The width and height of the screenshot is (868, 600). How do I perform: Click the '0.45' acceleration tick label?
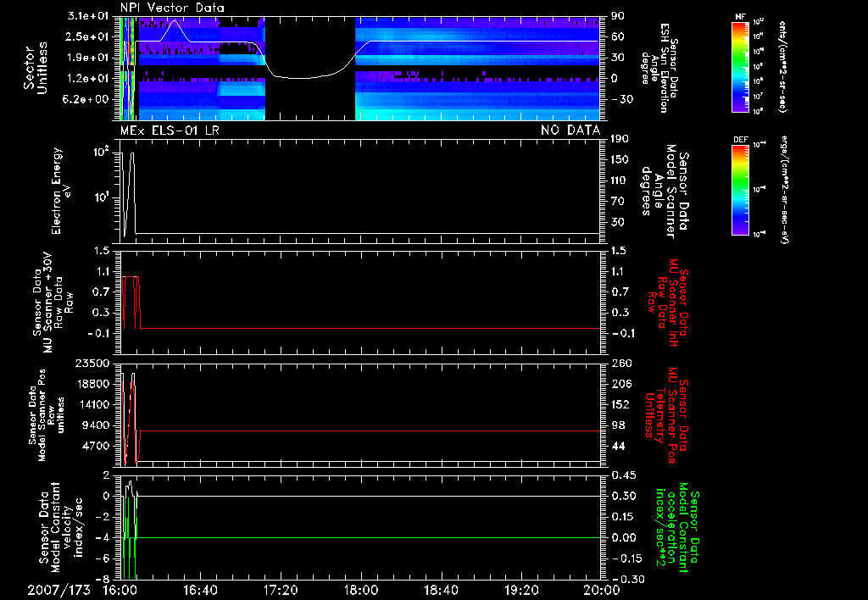click(x=623, y=475)
